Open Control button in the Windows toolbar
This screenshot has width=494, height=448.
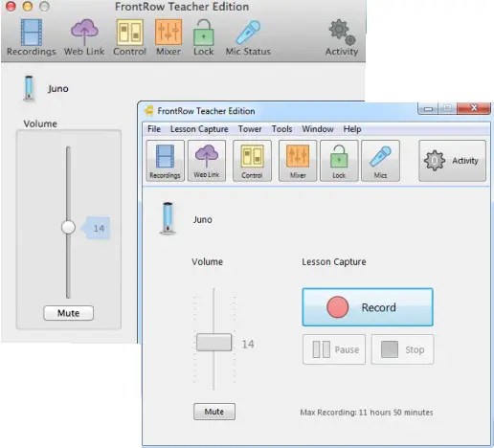[252, 161]
